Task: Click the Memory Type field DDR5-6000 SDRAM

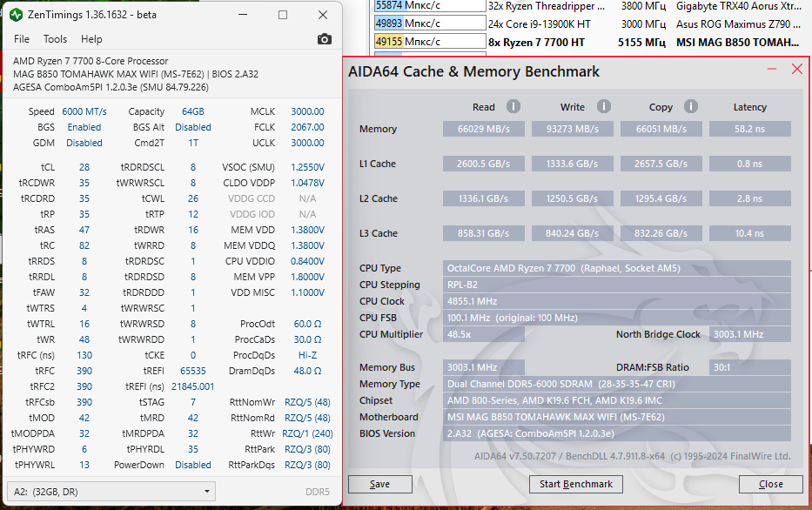Action: tap(617, 384)
